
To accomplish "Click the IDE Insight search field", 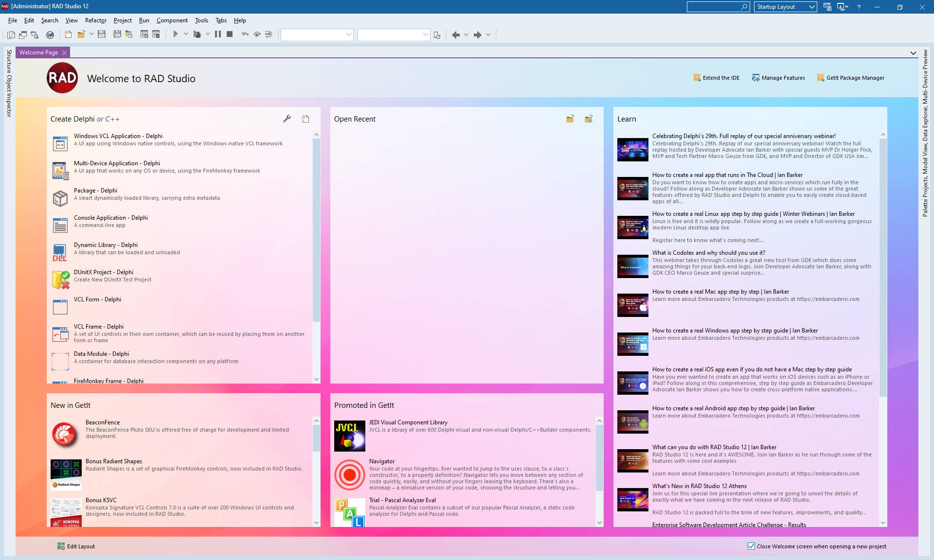I will [718, 7].
